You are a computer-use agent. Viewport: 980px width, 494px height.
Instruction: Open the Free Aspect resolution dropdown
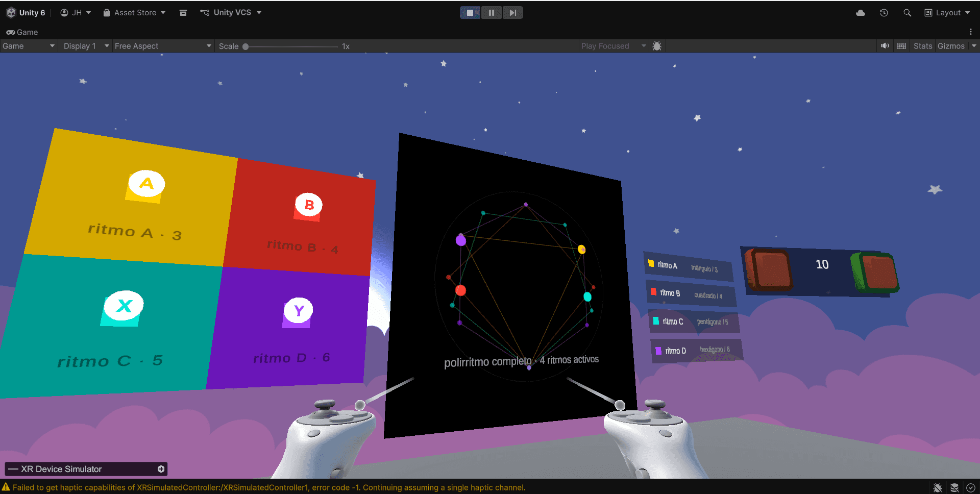click(162, 46)
